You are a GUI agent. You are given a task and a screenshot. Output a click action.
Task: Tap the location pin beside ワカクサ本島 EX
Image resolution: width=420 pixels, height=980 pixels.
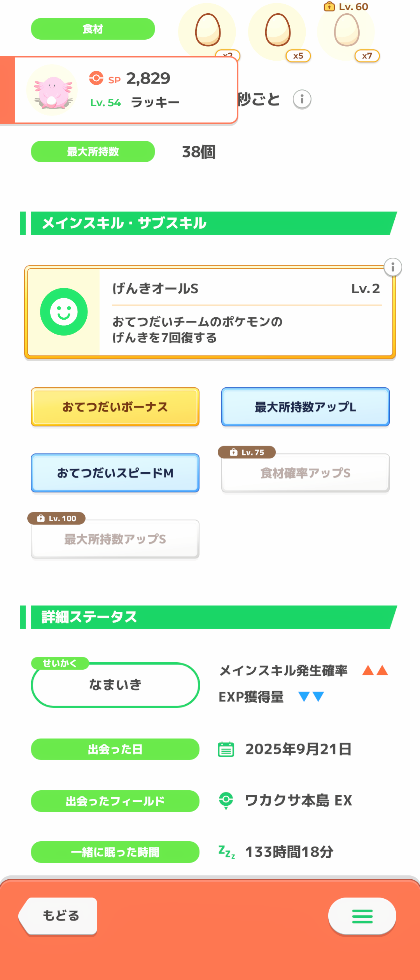tap(226, 800)
